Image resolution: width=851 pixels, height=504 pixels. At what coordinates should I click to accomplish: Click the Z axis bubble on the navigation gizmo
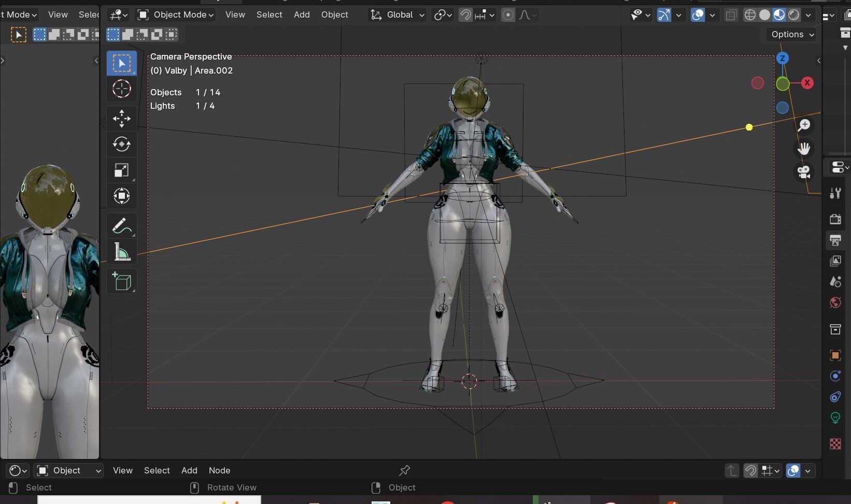pyautogui.click(x=783, y=58)
